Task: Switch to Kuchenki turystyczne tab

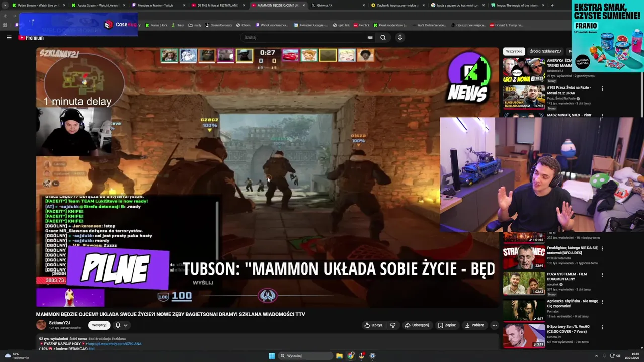Action: pos(396,5)
